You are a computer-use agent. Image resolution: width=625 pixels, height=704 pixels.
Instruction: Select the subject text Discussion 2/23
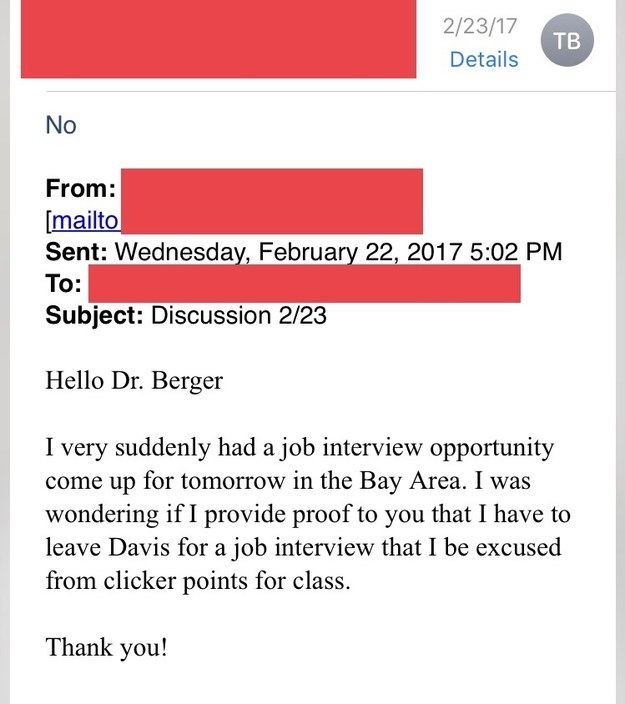[239, 316]
